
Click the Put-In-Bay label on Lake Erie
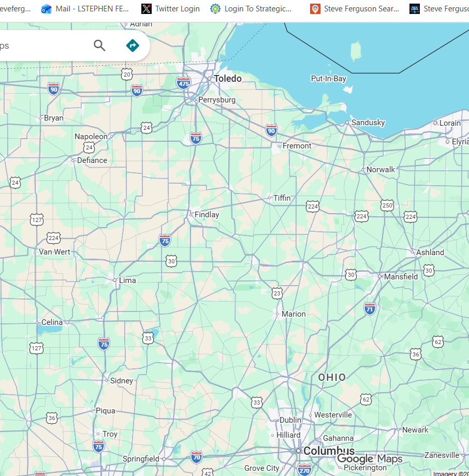pyautogui.click(x=328, y=79)
